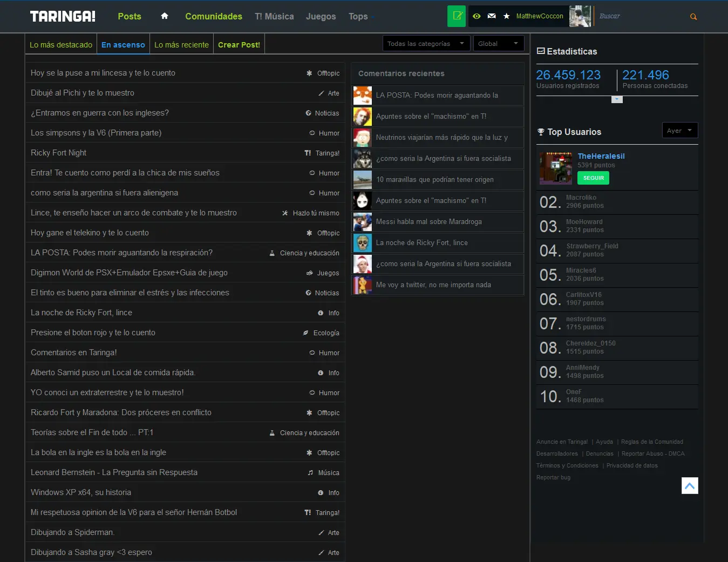Screen dimensions: 728x562
Task: Click Taringa! icon on Ricky Fort Night
Action: [x=308, y=153]
